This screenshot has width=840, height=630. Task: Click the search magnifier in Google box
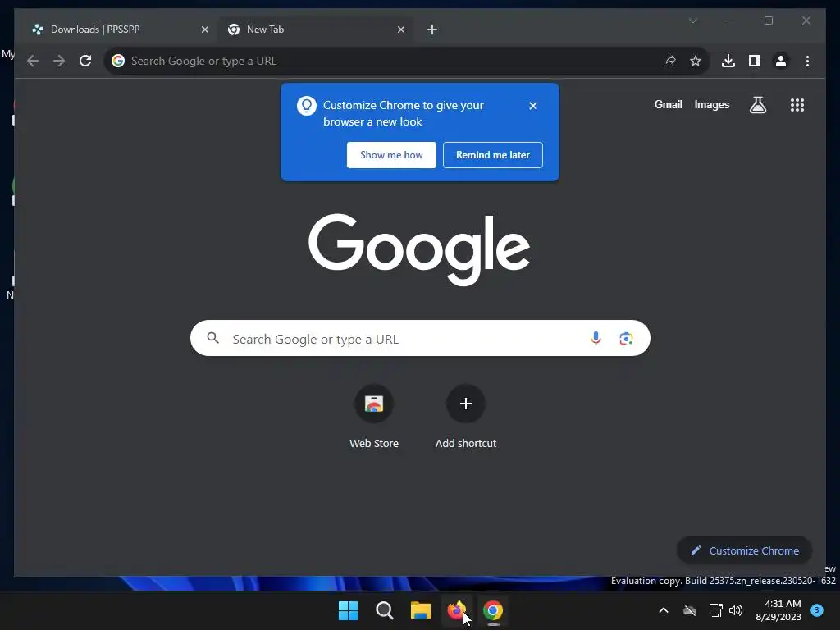click(x=212, y=338)
